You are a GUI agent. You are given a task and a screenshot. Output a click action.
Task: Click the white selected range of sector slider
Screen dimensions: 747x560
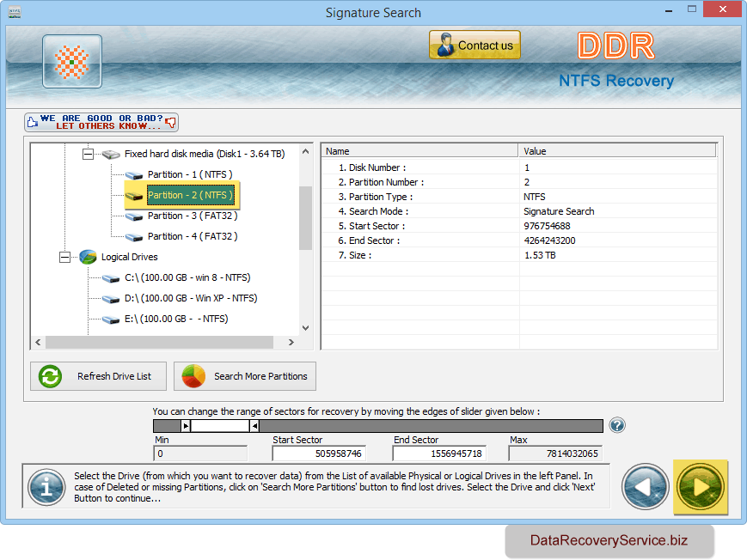(220, 426)
